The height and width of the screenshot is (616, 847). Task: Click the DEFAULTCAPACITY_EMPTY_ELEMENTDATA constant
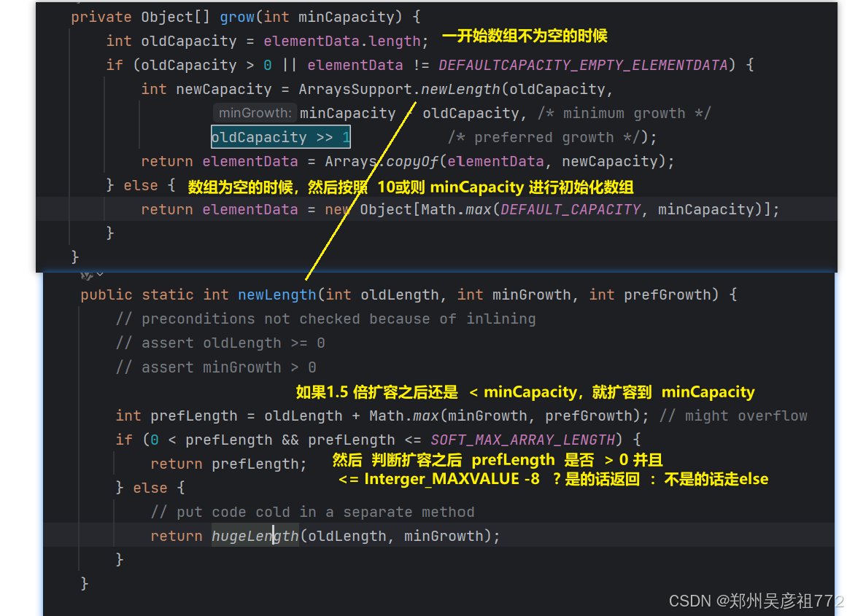click(x=583, y=66)
